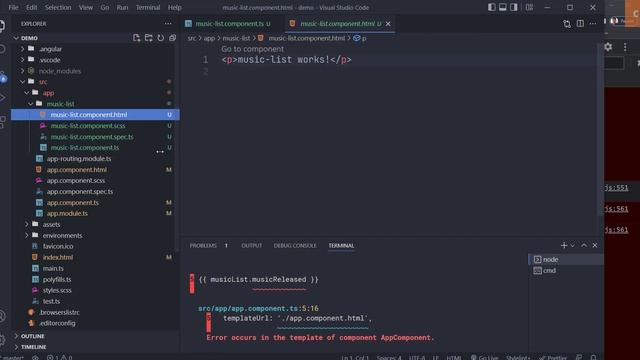Expand the .angular folder
This screenshot has width=640, height=360.
click(x=23, y=49)
